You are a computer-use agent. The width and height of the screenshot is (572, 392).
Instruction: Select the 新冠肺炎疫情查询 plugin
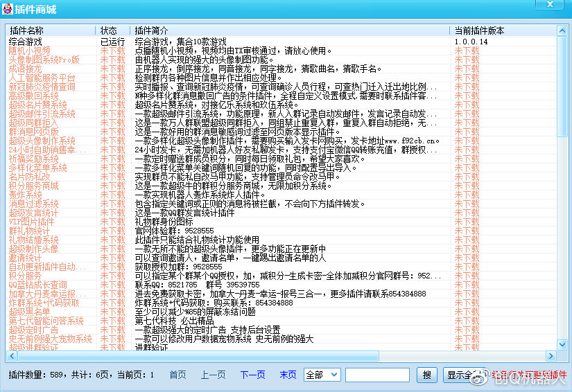click(x=42, y=87)
